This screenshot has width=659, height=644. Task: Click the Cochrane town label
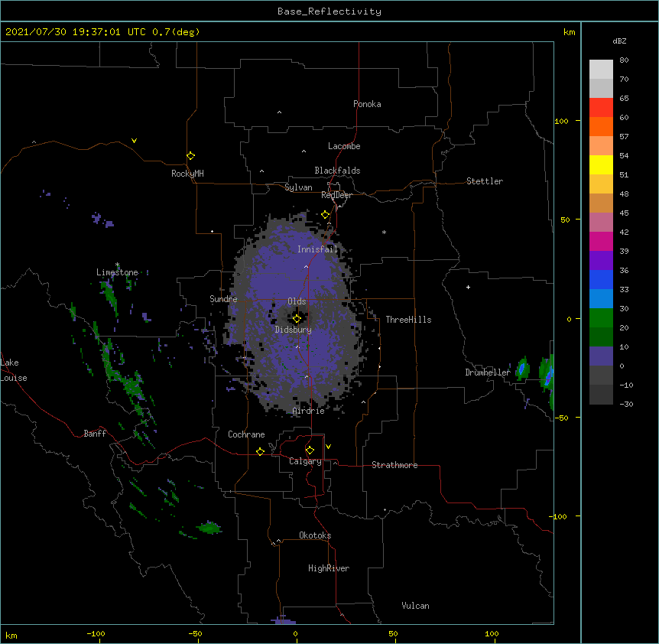(x=246, y=434)
